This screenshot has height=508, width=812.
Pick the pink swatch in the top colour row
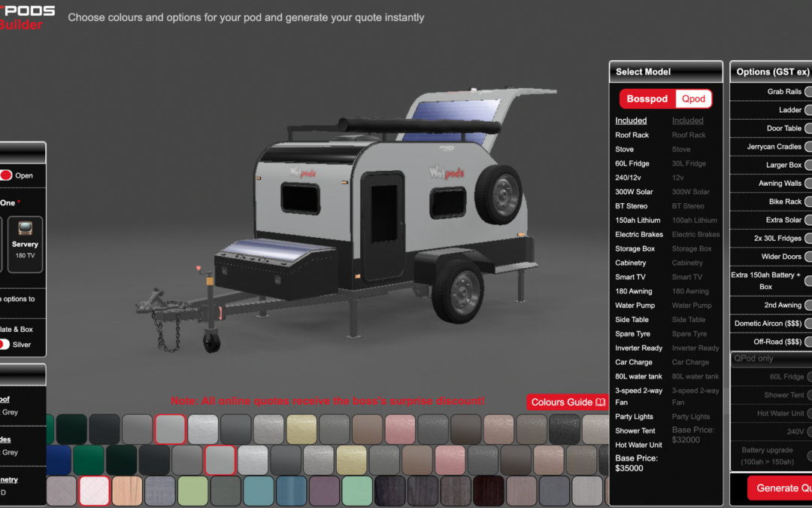tap(400, 429)
